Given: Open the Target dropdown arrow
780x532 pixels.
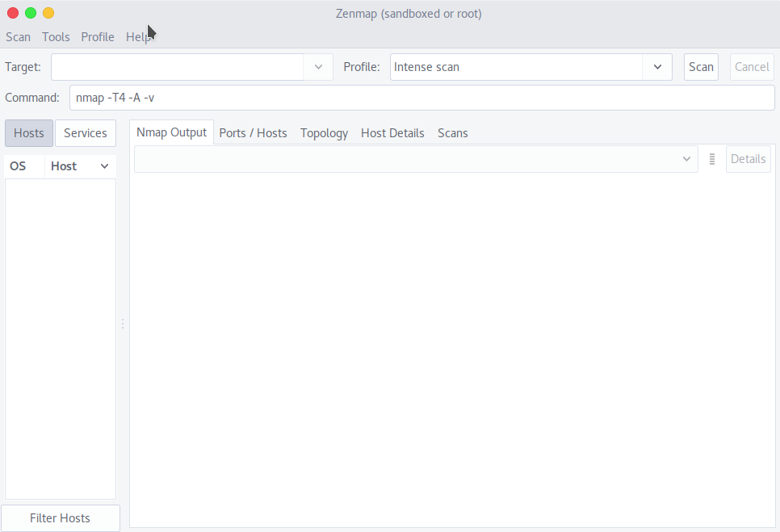Looking at the screenshot, I should [x=318, y=67].
